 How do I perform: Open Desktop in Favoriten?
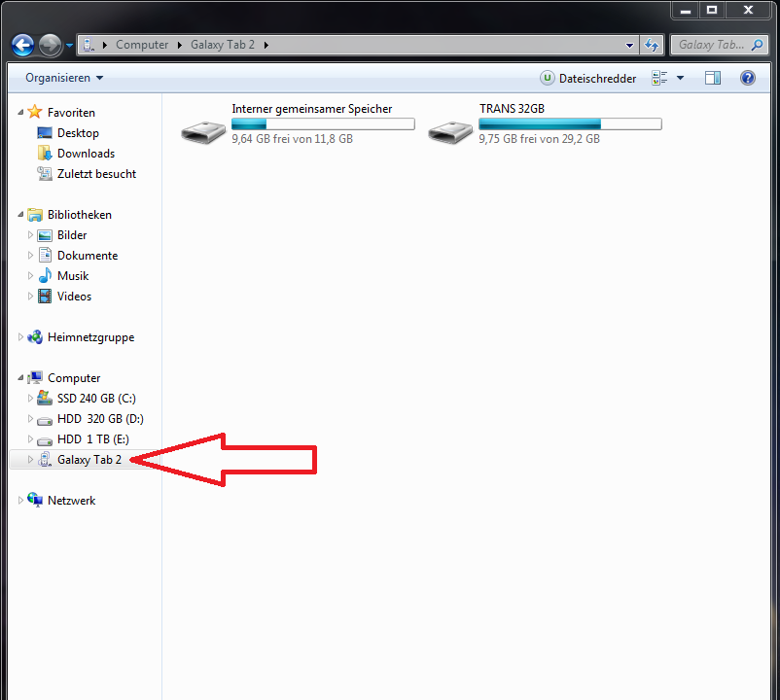click(x=78, y=133)
